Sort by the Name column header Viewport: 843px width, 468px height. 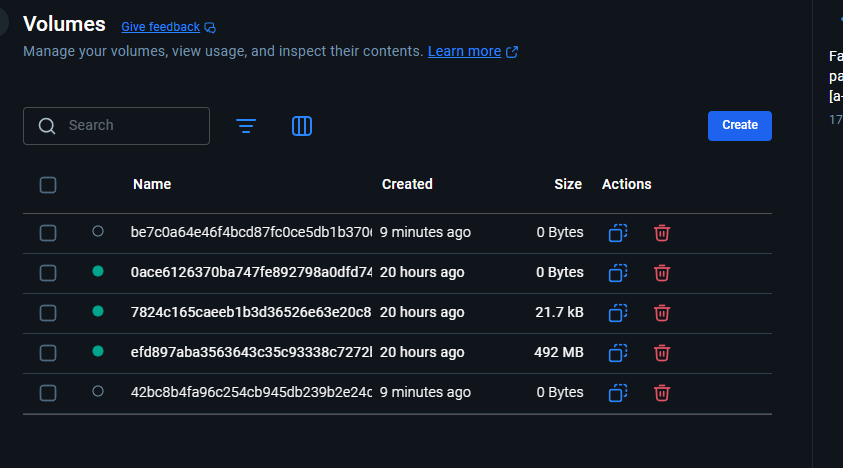152,184
